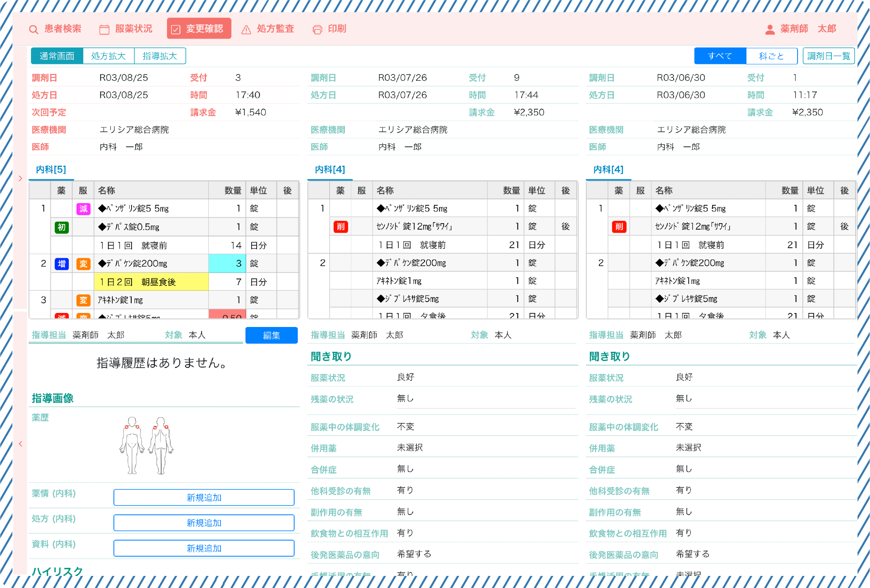Switch to 通常画面 view
This screenshot has width=870, height=588.
coord(57,56)
